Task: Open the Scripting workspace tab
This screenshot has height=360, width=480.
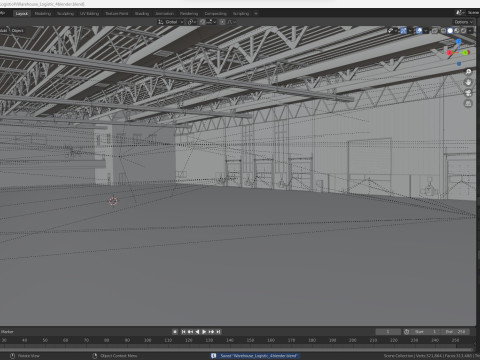Action: click(x=241, y=14)
